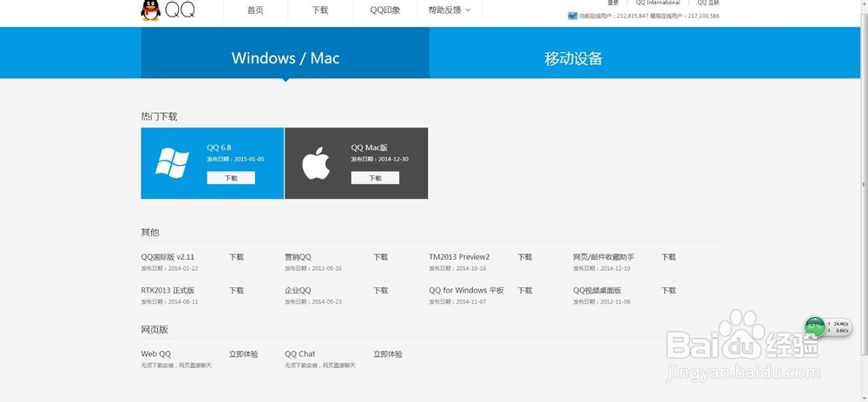Select the Windows / Mac tab
The height and width of the screenshot is (402, 868).
(x=285, y=53)
